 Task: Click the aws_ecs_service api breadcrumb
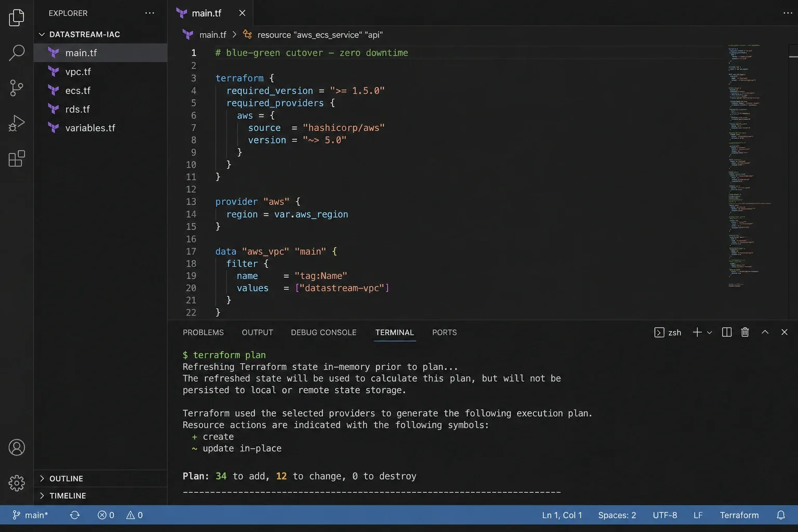[x=313, y=35]
